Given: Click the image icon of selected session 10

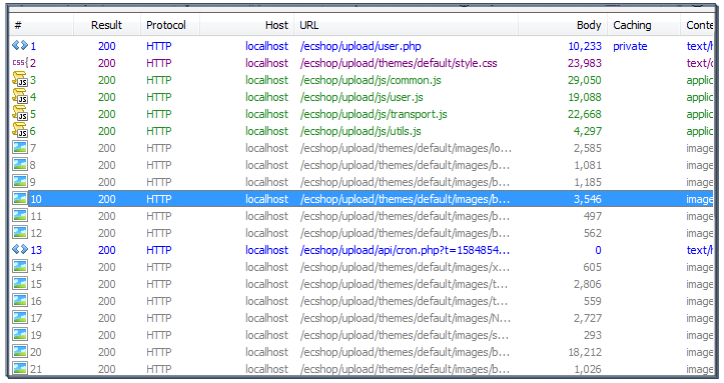Looking at the screenshot, I should click(20, 199).
